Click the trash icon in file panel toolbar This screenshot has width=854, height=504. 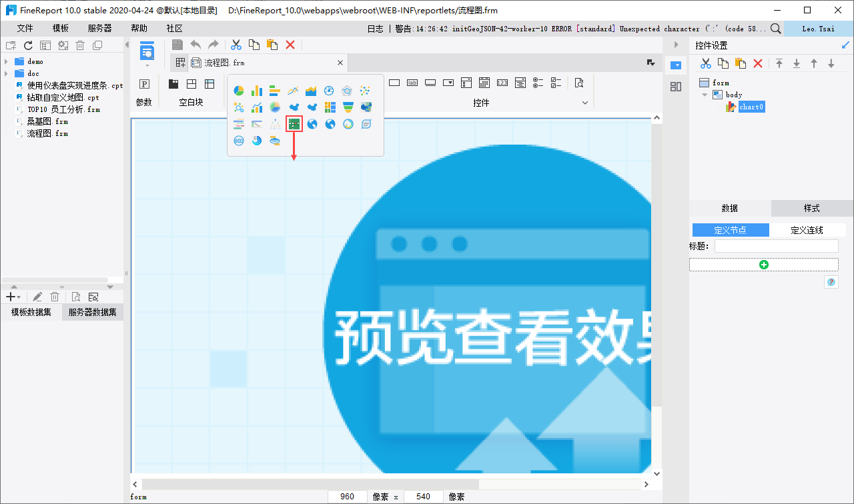[80, 45]
